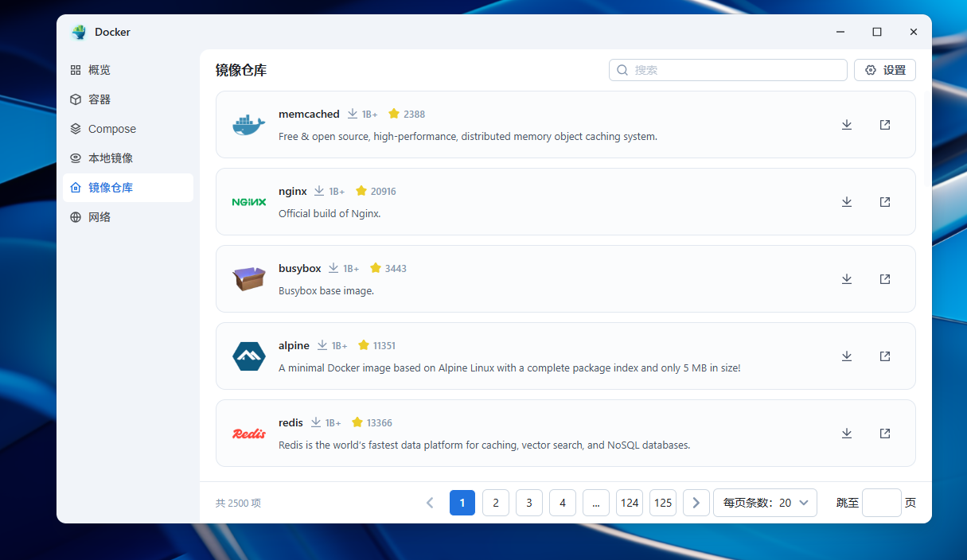Click the alpine title text
Viewport: 967px width, 560px height.
294,345
